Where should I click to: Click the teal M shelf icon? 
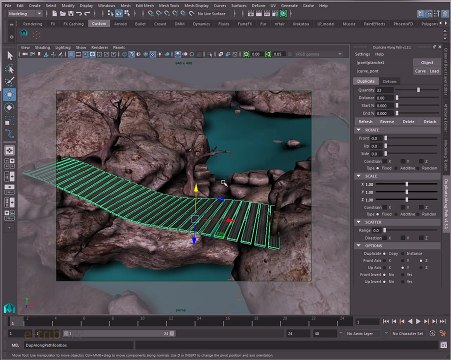[24, 33]
